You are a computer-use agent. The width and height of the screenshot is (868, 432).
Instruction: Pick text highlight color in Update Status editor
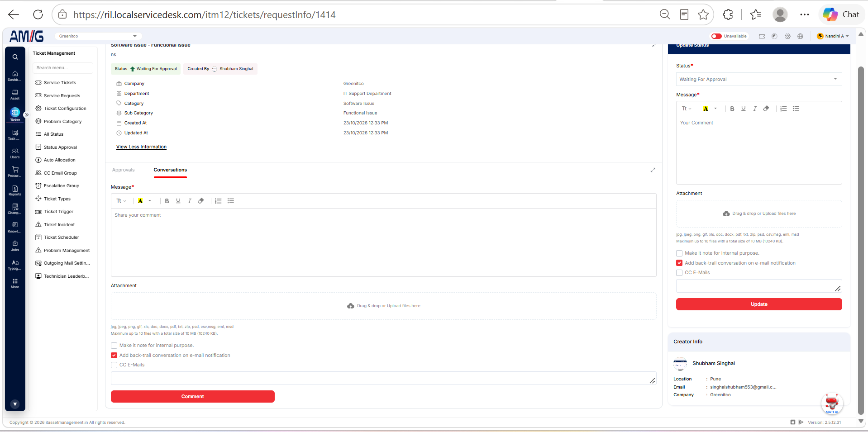point(706,109)
